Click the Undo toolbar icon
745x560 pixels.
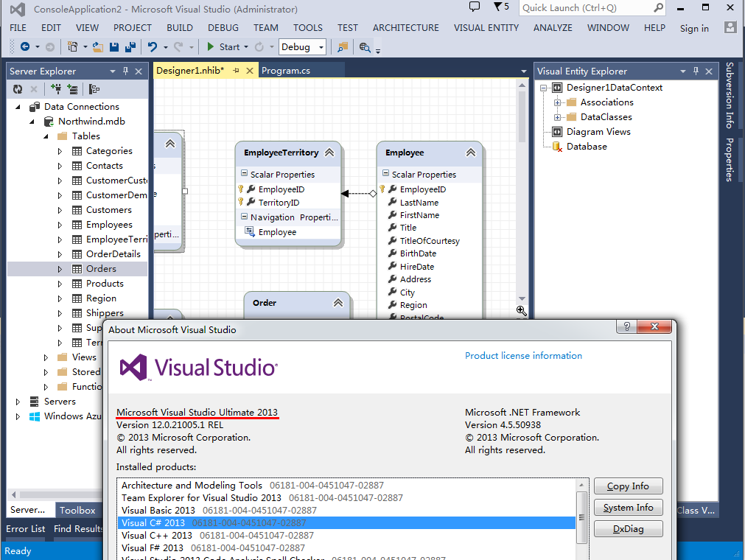point(153,46)
